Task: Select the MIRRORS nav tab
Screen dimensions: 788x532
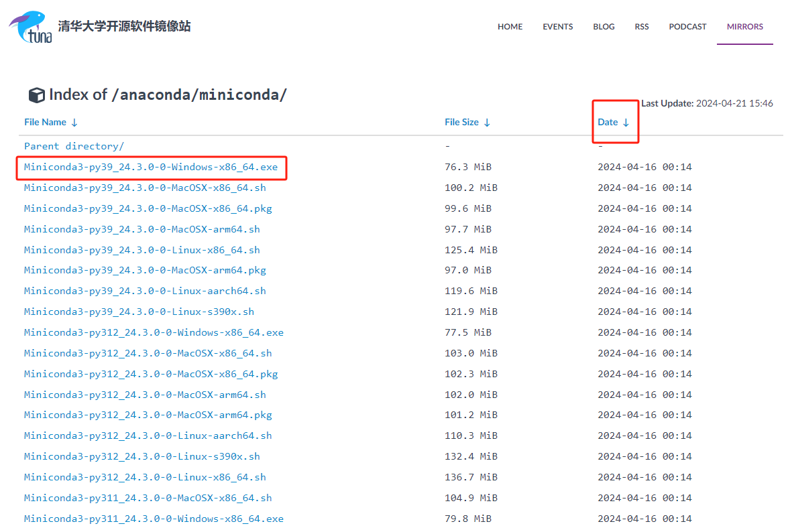Action: click(745, 27)
